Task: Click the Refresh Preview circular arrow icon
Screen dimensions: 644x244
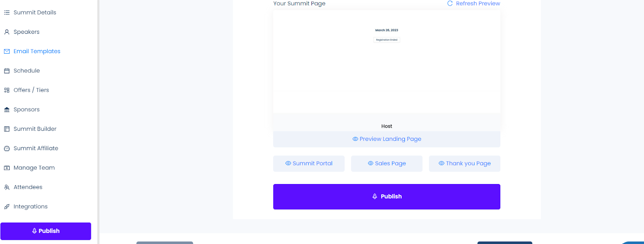Action: click(x=450, y=3)
